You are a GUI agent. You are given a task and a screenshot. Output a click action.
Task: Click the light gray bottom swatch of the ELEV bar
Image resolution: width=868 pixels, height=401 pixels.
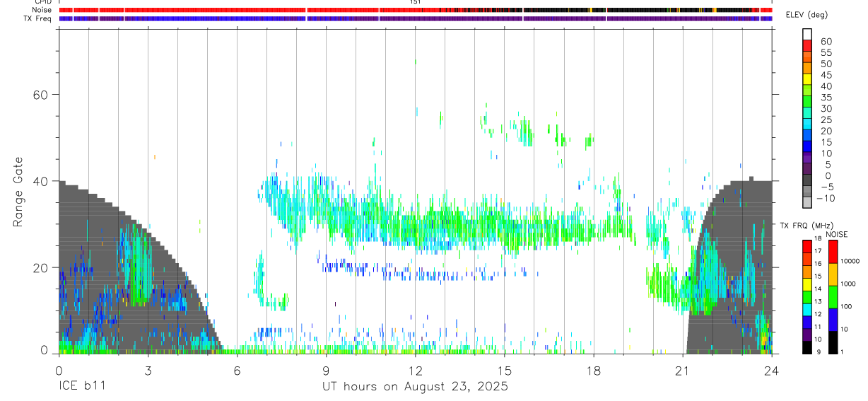[807, 202]
